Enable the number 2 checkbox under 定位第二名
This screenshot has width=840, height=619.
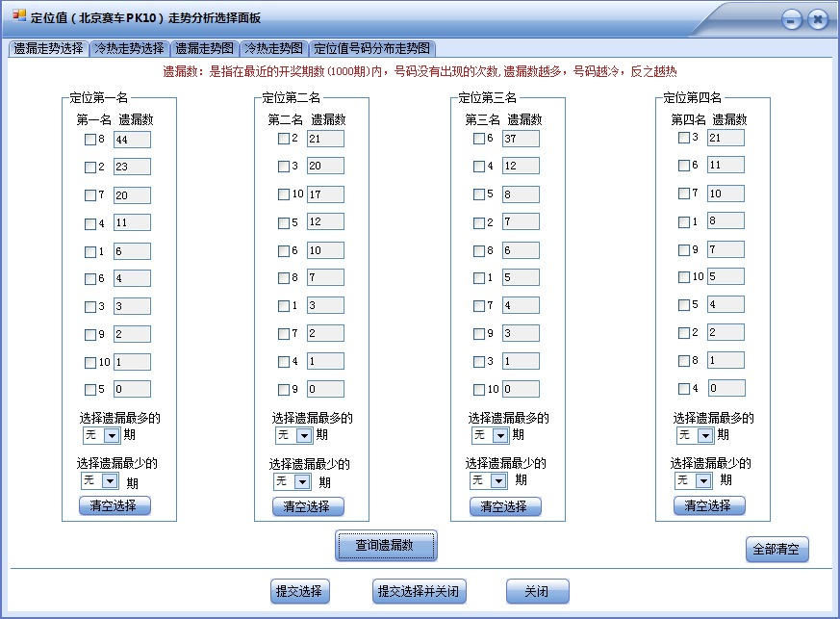pos(286,139)
